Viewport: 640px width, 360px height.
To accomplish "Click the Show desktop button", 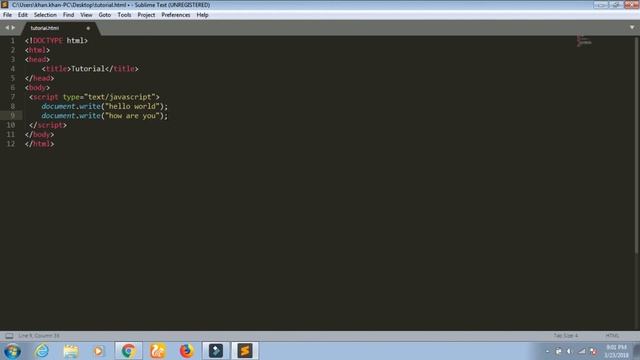I will tap(637, 351).
